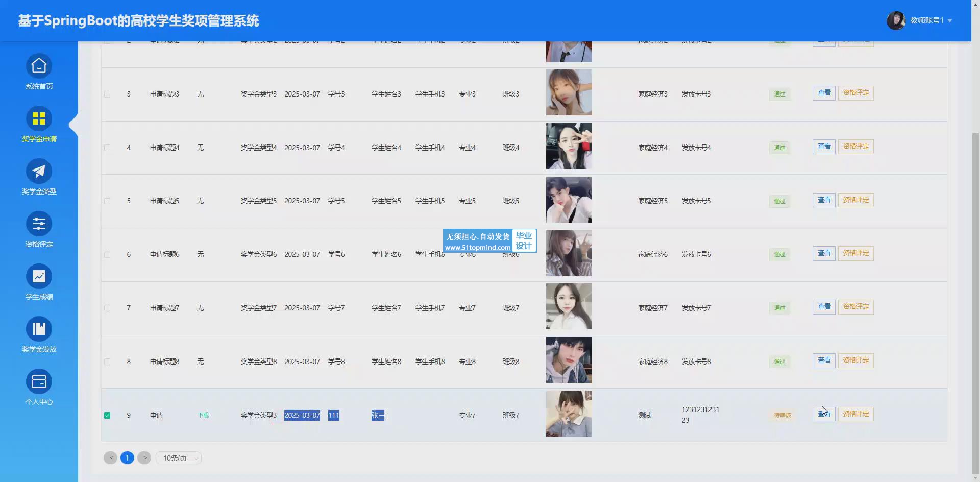Click the 资格评定 sliders icon
Screen dimensions: 980x482
(x=39, y=224)
